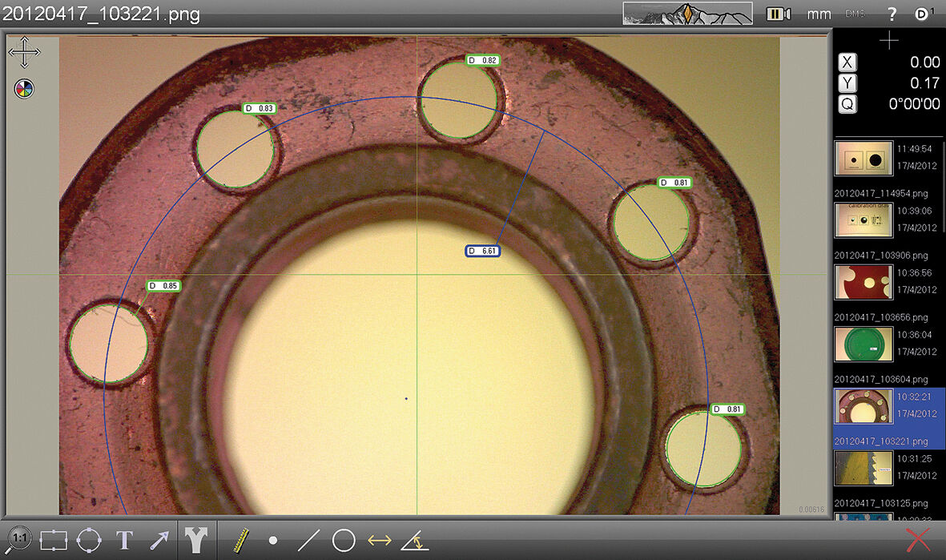Open thumbnail captured at 11:49:54
The image size is (946, 560).
click(x=863, y=158)
